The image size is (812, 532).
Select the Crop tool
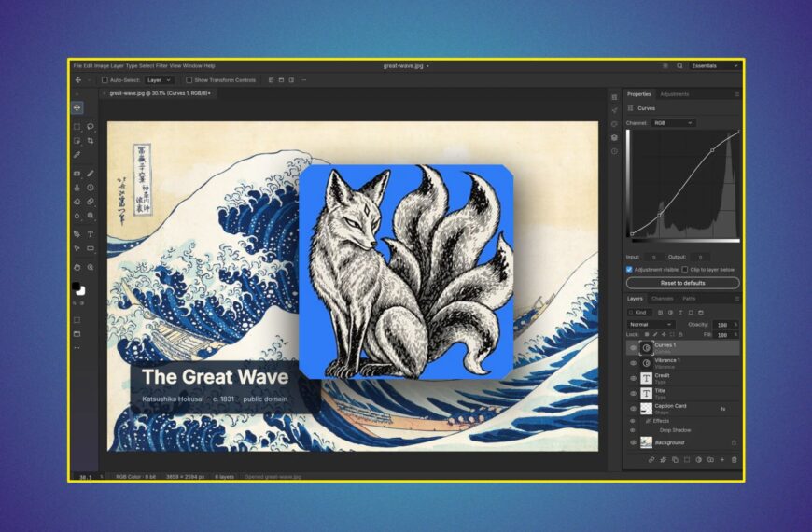coord(91,140)
